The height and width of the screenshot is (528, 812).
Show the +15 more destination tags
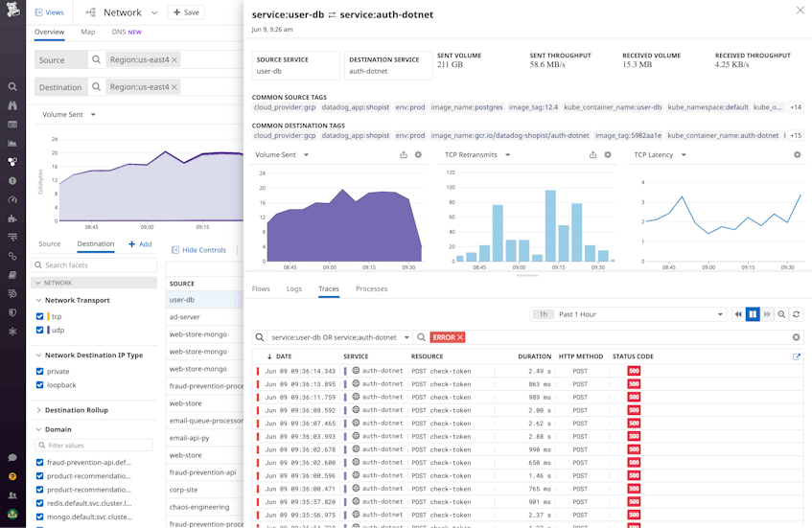(796, 136)
